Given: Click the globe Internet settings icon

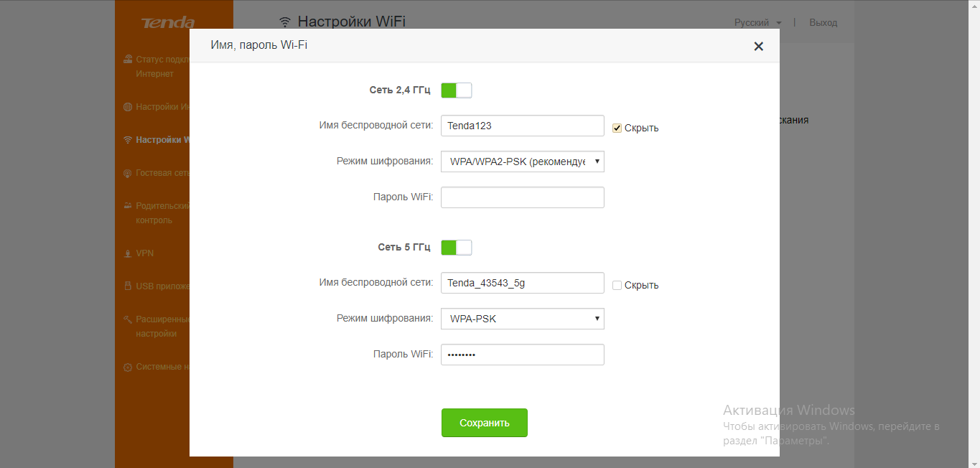Looking at the screenshot, I should 128,107.
